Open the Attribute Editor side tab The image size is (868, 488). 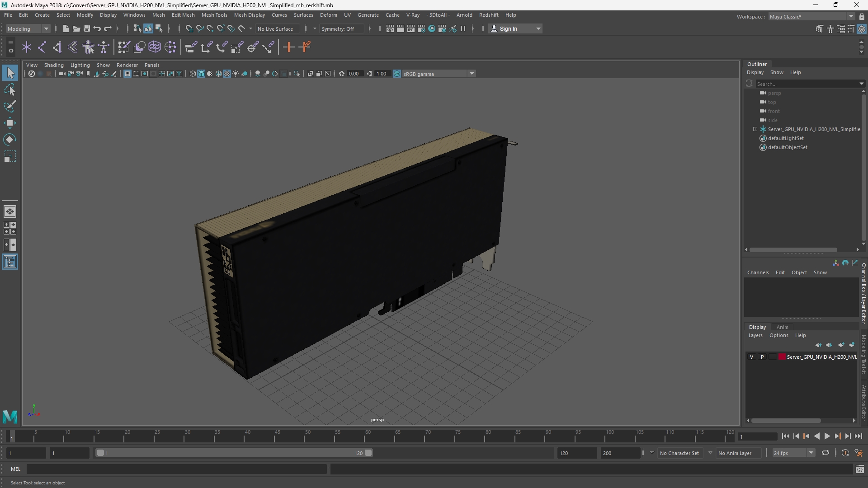[863, 402]
